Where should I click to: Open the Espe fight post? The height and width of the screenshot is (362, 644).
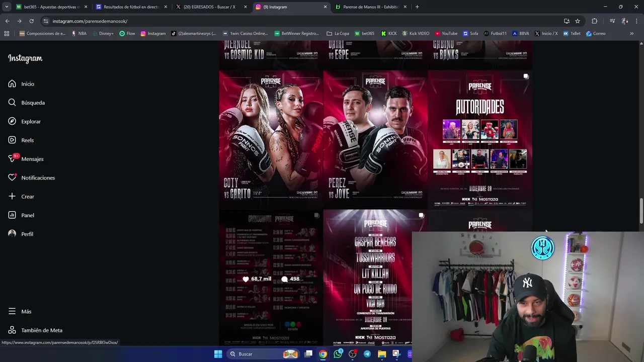coord(375,55)
